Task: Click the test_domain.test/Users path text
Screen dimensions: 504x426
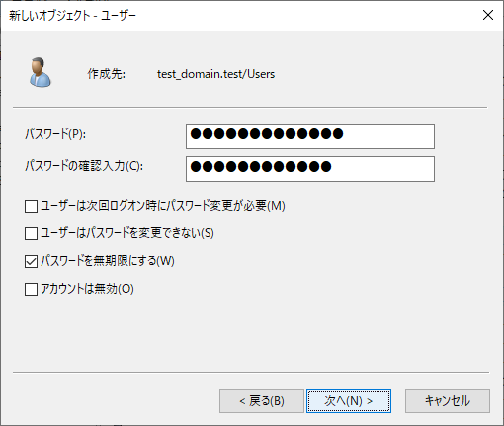Action: point(215,74)
